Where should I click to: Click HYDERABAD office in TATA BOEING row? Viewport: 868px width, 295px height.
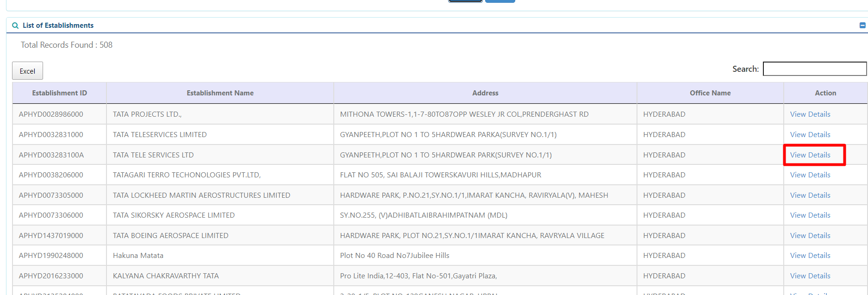(x=664, y=236)
